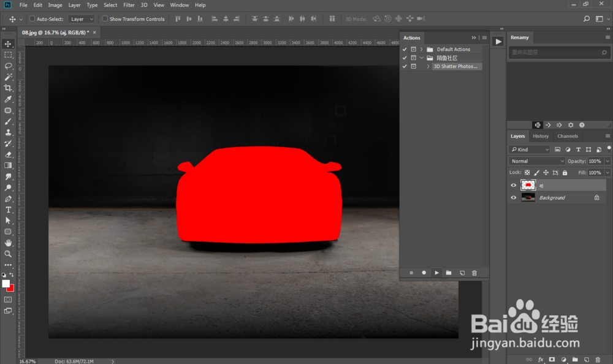613x364 pixels.
Task: Click the foreground color swatch
Action: 6,282
